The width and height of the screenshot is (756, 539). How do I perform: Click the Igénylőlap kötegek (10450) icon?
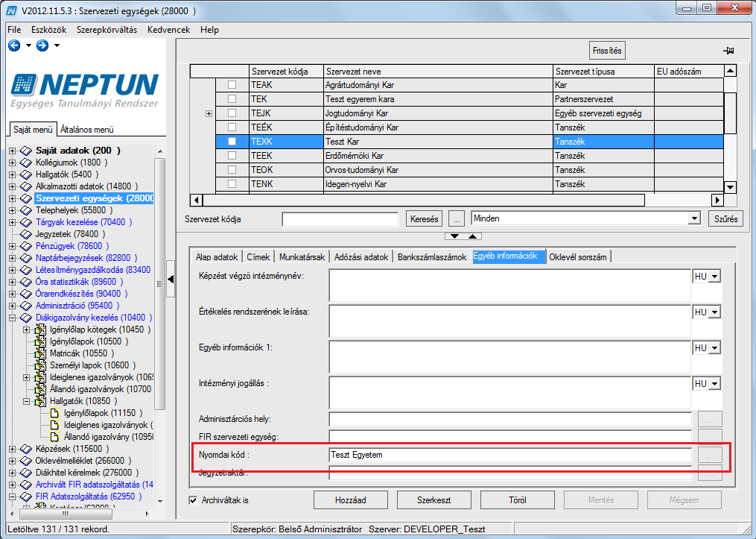40,330
